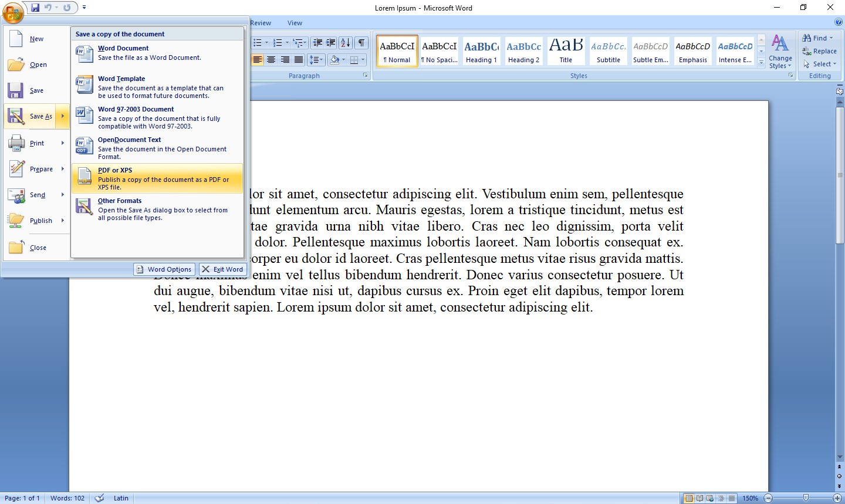Select PDF or XPS publish option
Screen dimensions: 845x504
(157, 178)
